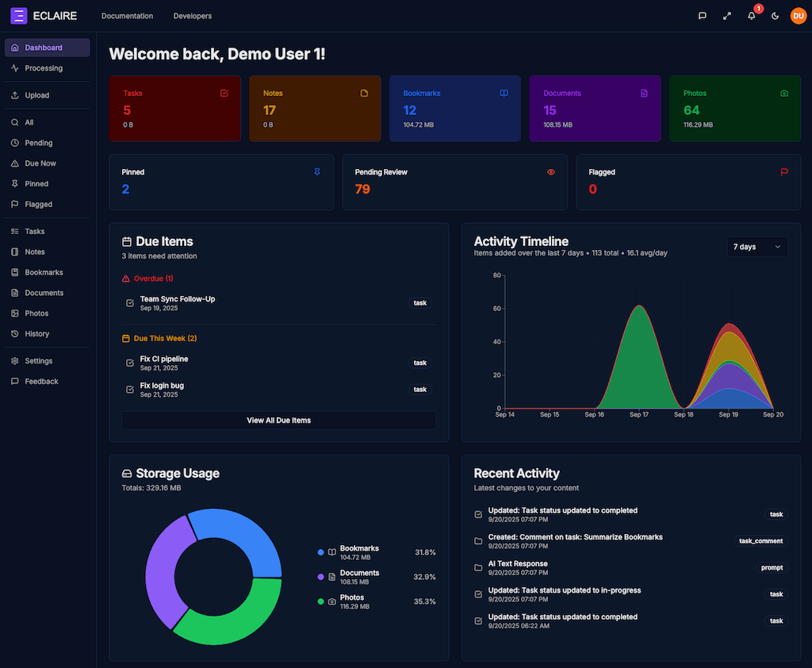Click the eye icon on Pending Review
This screenshot has width=812, height=668.
pos(551,171)
